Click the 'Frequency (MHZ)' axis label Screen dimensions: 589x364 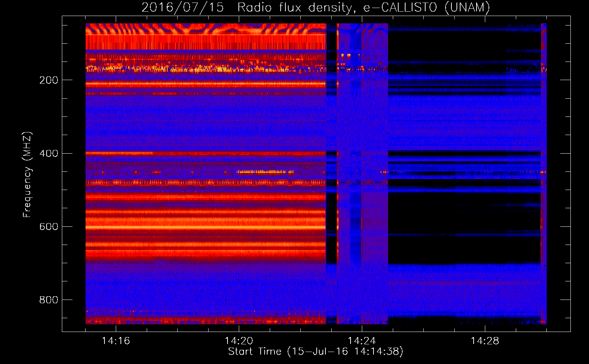(x=27, y=175)
